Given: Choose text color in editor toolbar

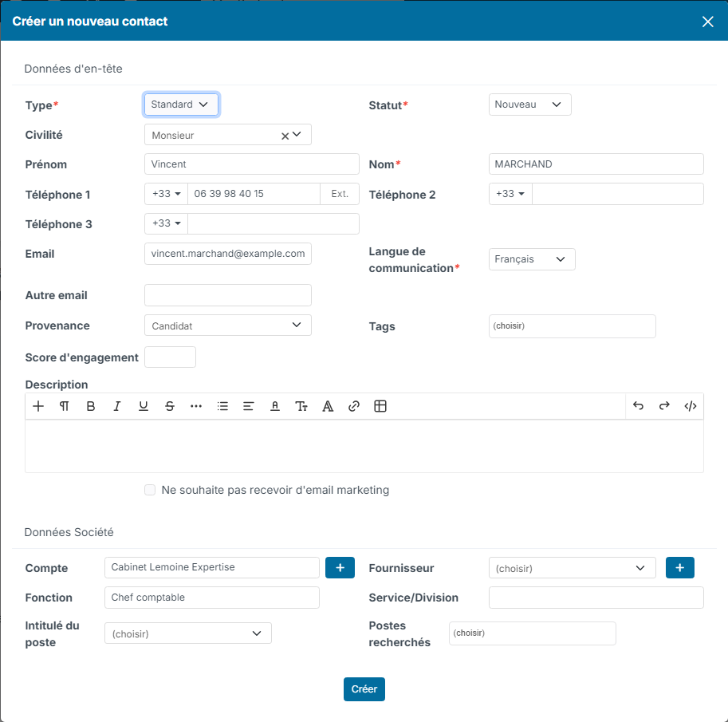Looking at the screenshot, I should click(275, 407).
